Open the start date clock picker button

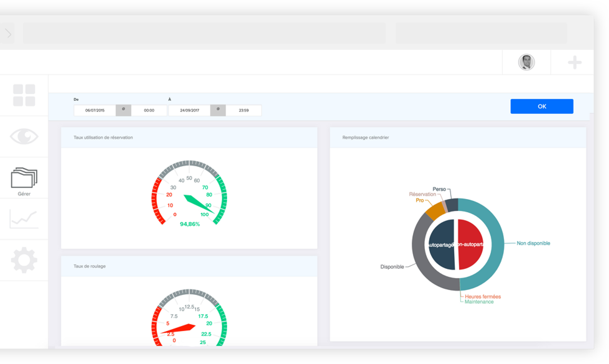pos(124,110)
